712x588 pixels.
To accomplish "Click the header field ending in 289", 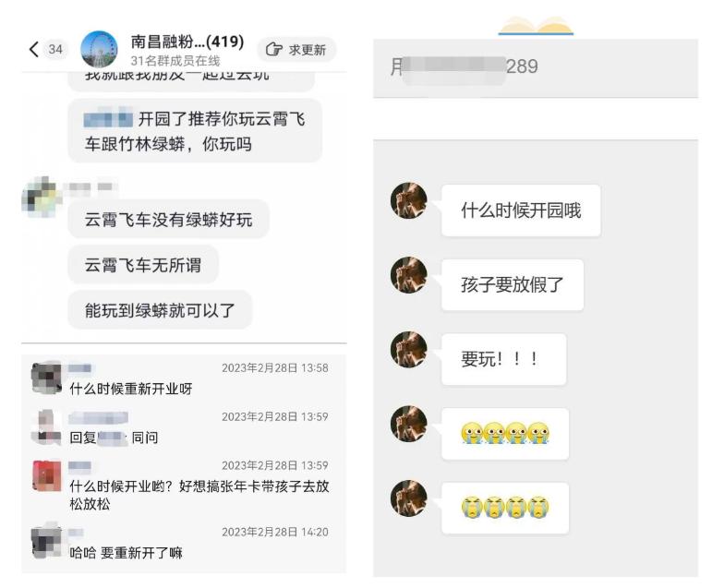I will (x=536, y=68).
